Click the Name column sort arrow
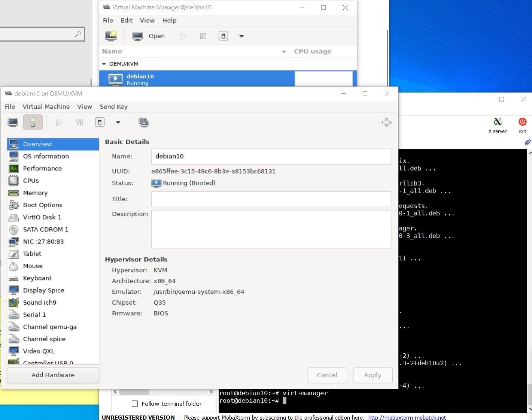 (284, 52)
